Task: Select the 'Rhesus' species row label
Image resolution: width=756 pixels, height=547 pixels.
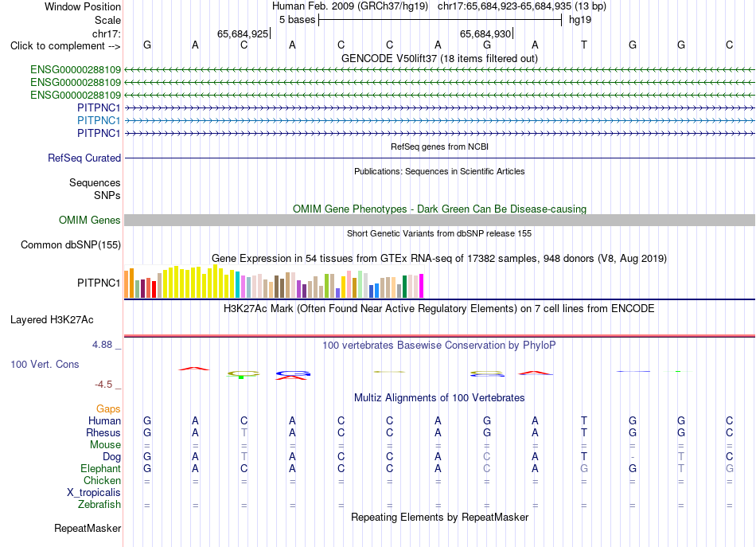Action: pos(103,432)
